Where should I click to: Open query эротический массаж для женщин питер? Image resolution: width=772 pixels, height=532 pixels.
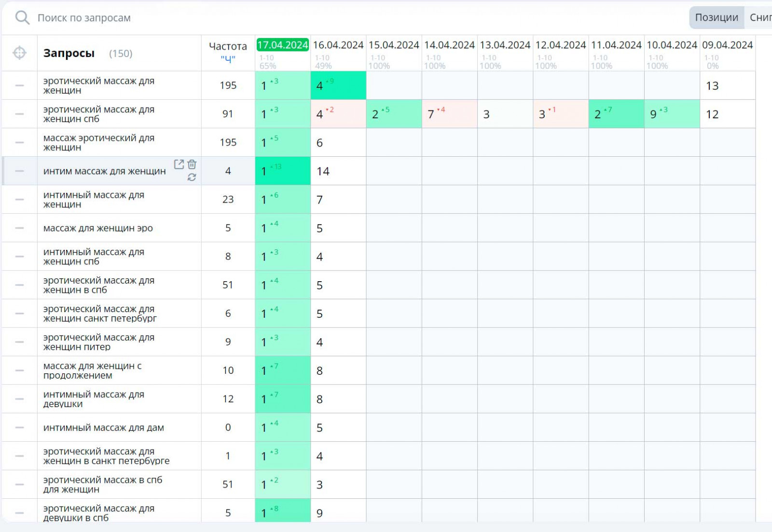point(99,342)
